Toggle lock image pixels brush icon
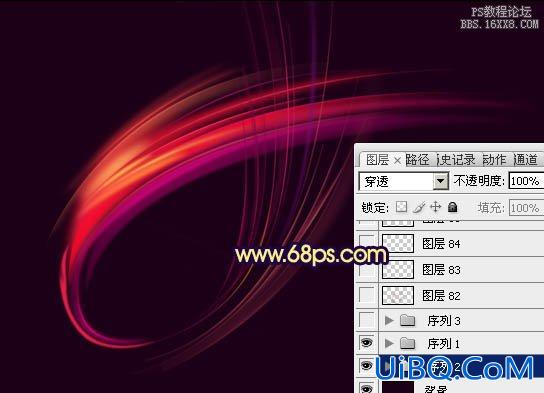Viewport: 544px width, 393px height. (x=419, y=207)
